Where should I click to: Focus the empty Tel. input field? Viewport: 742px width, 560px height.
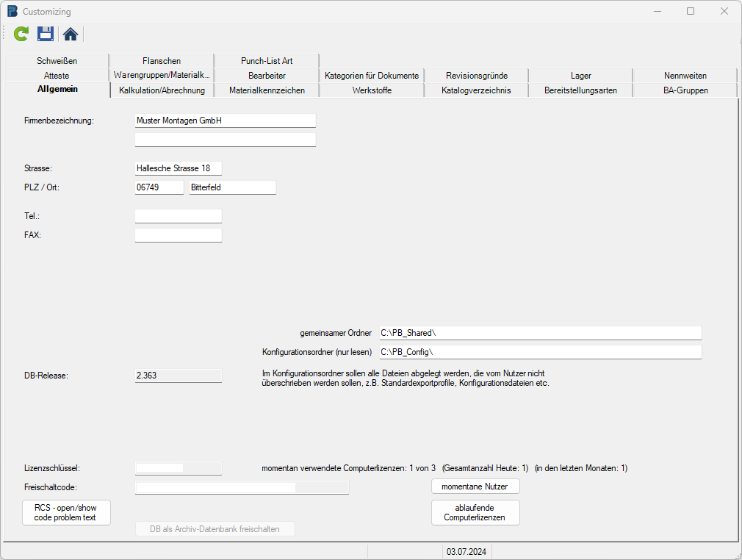178,216
